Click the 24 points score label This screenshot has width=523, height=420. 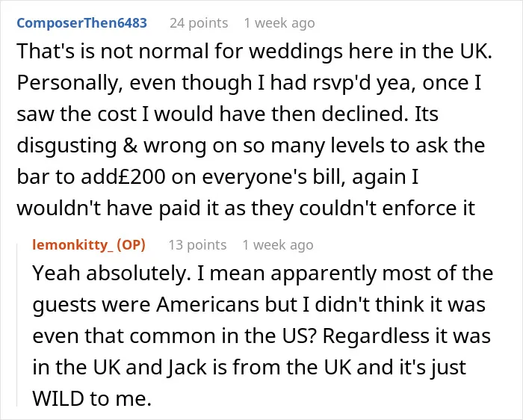click(x=199, y=23)
